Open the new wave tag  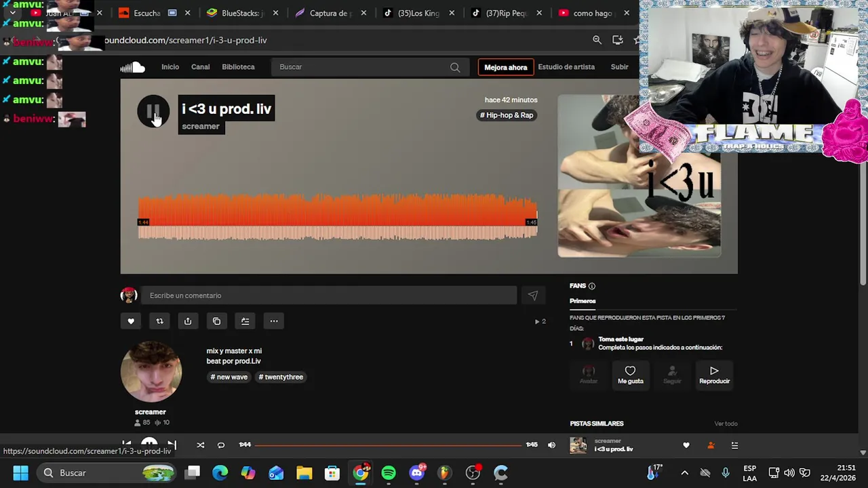pos(229,377)
